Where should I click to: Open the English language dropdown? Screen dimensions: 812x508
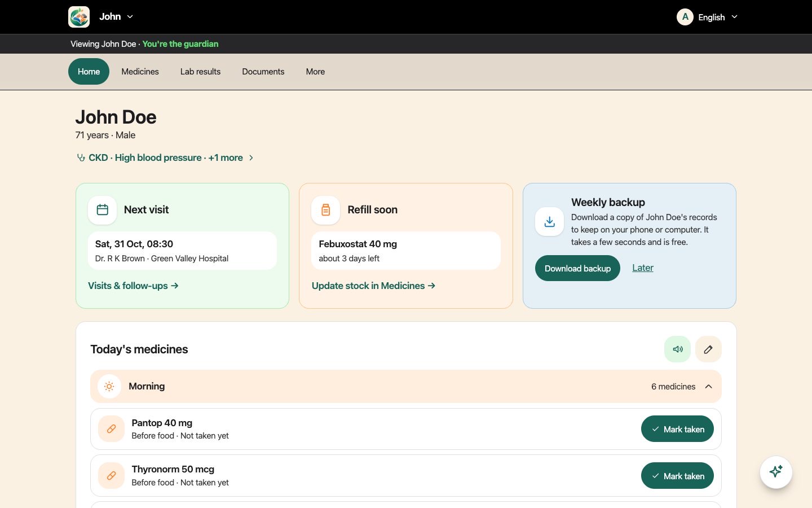(x=718, y=17)
